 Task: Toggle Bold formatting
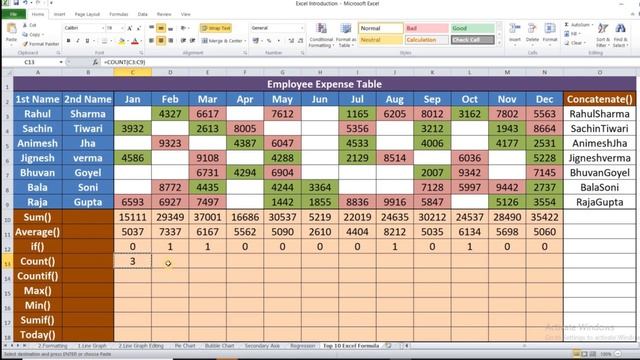tap(68, 40)
